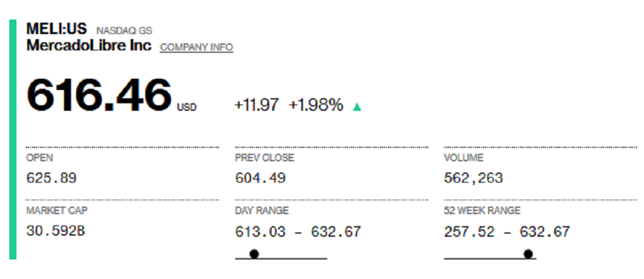Image resolution: width=644 pixels, height=279 pixels.
Task: Select the MELI:US ticker symbol
Action: pyautogui.click(x=57, y=29)
